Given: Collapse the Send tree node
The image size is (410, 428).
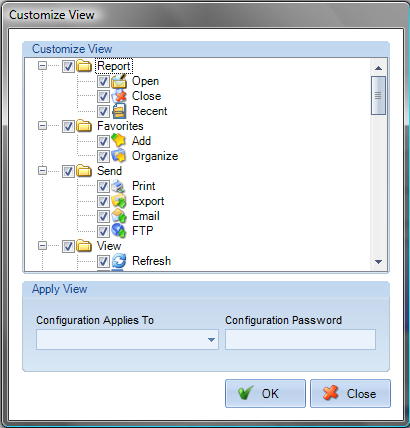Looking at the screenshot, I should [x=42, y=171].
